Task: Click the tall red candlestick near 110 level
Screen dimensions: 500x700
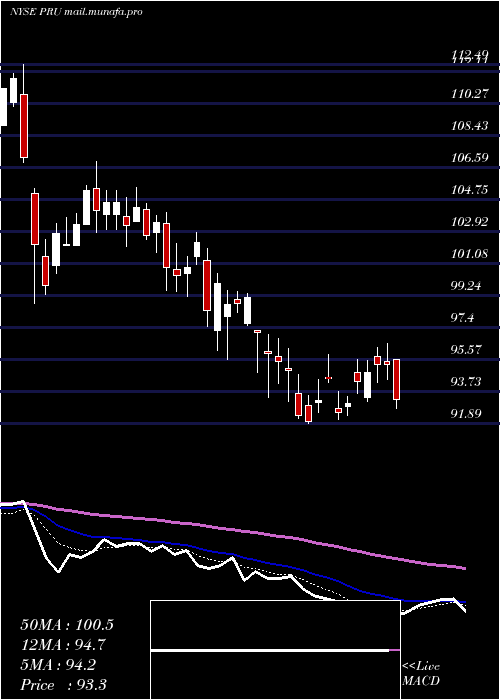Action: tap(24, 126)
